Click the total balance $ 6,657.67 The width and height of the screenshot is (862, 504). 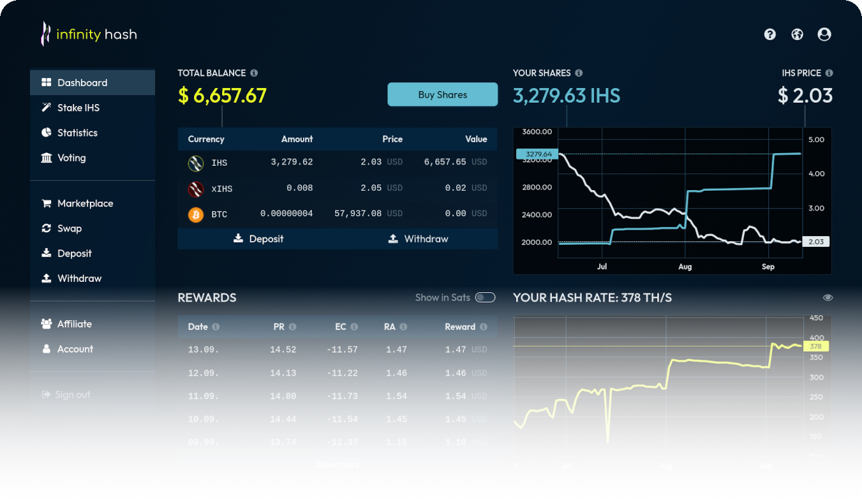pyautogui.click(x=222, y=96)
